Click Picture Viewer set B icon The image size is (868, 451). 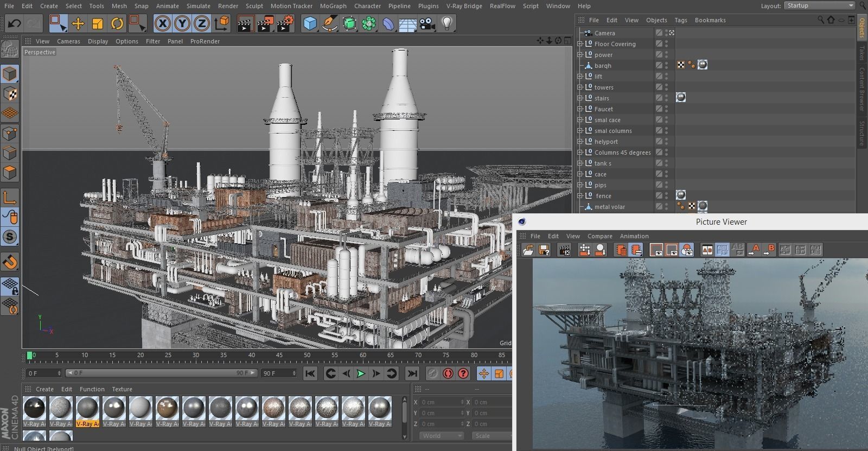(769, 250)
